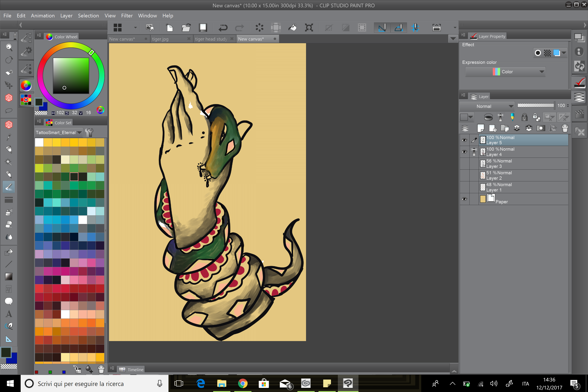588x392 pixels.
Task: Toggle Clip to layer below icon
Action: pyautogui.click(x=488, y=117)
